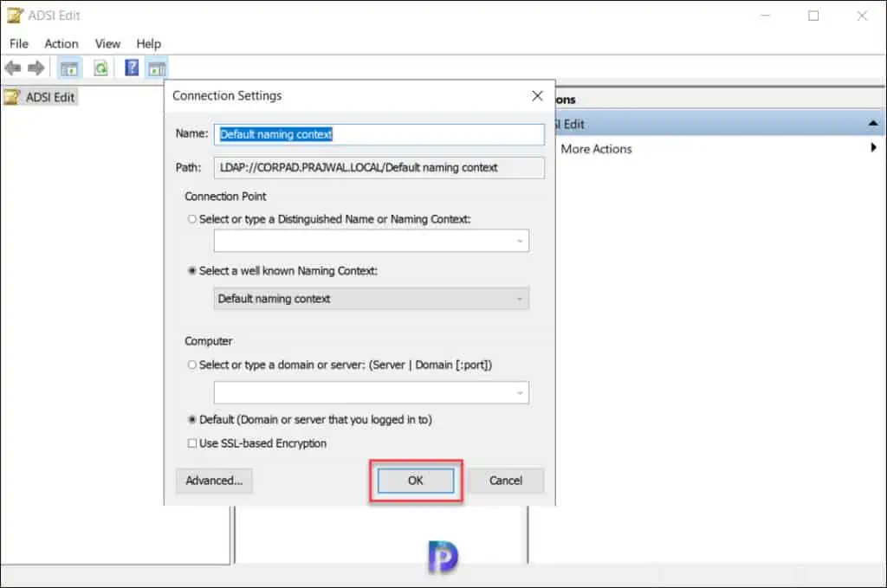Click the Back arrow toolbar icon

coord(12,68)
